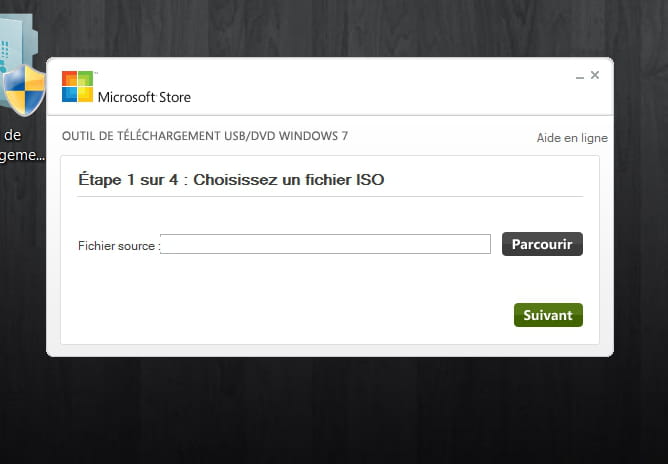This screenshot has height=464, width=668.
Task: Click the OUTIL DE TÉLÉCHARGEMENT USB/DVD WINDOWS 7 title
Action: [205, 136]
